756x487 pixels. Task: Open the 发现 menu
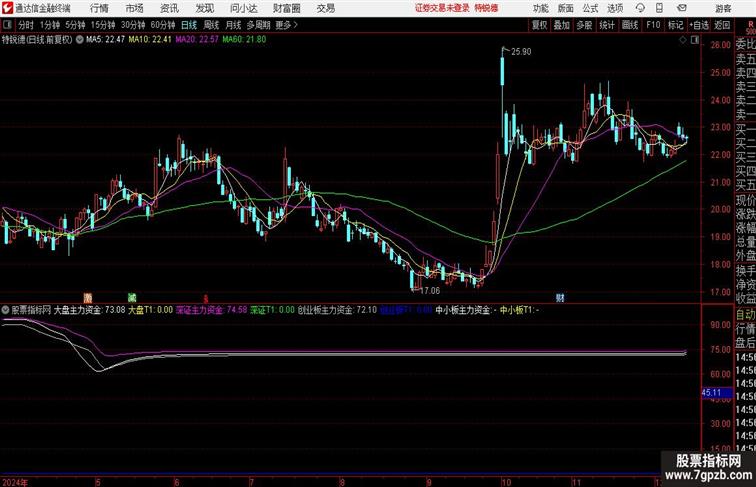[204, 8]
